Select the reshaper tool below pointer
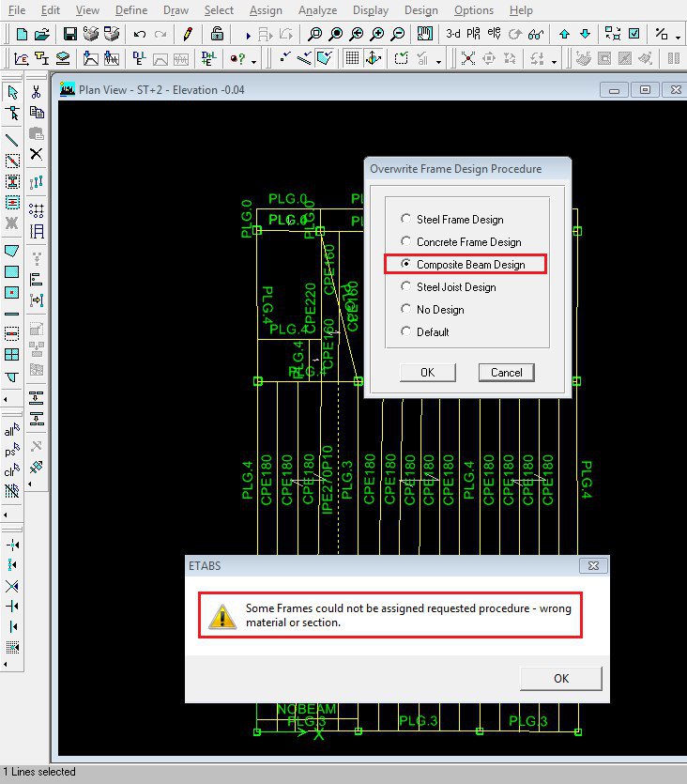This screenshot has width=687, height=784. tap(12, 113)
